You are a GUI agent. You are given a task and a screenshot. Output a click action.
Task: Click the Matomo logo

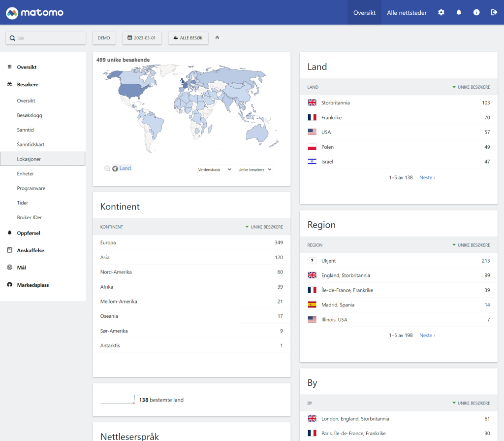tap(35, 12)
